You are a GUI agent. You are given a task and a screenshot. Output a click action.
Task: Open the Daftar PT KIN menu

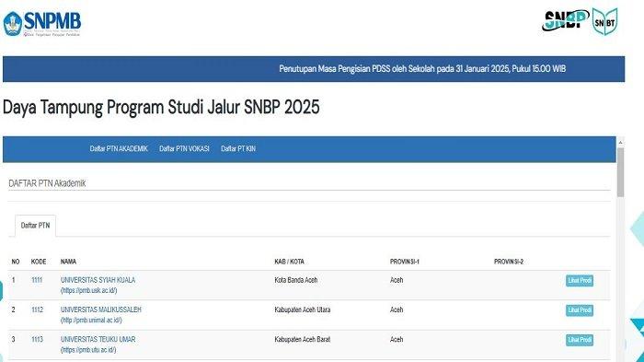238,148
